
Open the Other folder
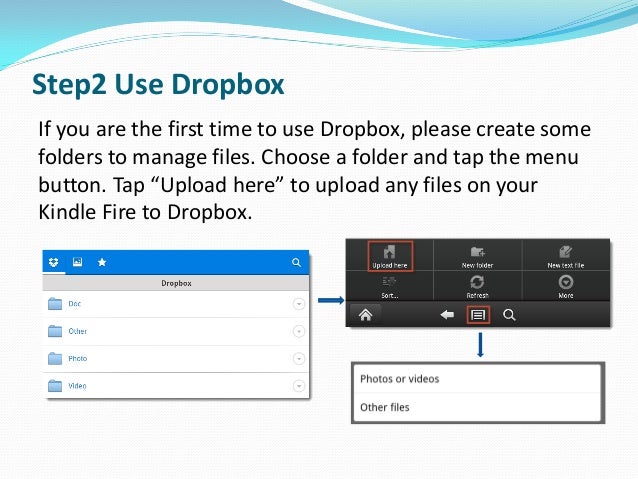[176, 332]
